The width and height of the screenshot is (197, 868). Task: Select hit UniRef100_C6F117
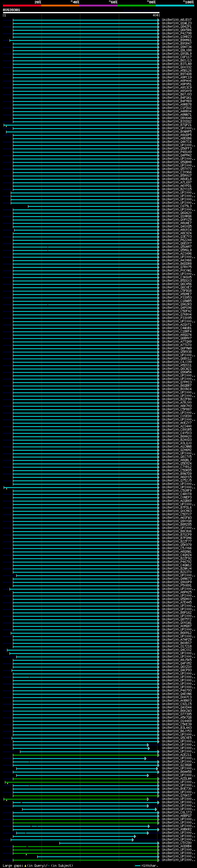click(x=176, y=57)
